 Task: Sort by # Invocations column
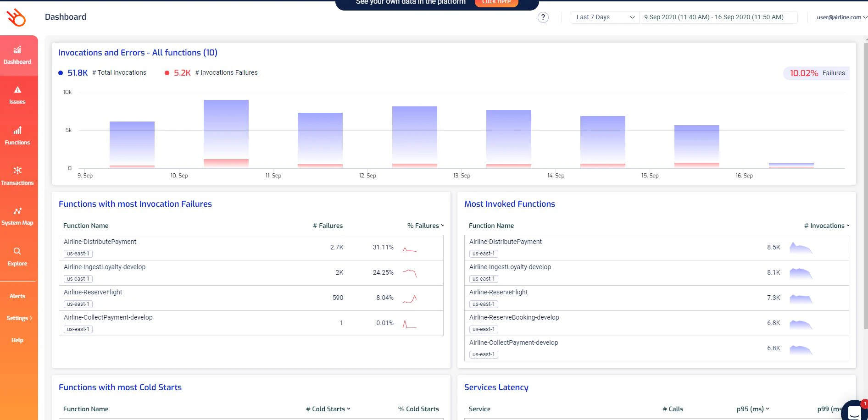pyautogui.click(x=827, y=226)
